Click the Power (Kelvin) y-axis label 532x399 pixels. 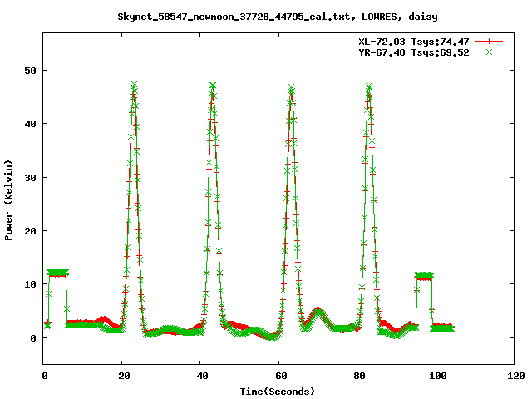pyautogui.click(x=8, y=200)
